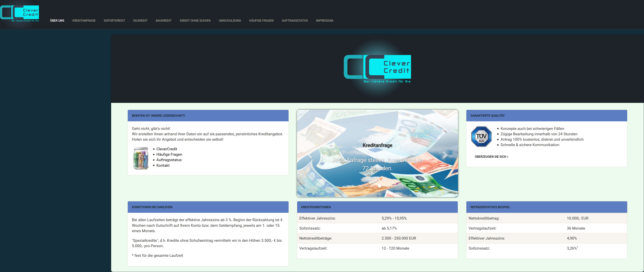The image size is (644, 272).
Task: Click the money jar image
Action: click(x=141, y=158)
